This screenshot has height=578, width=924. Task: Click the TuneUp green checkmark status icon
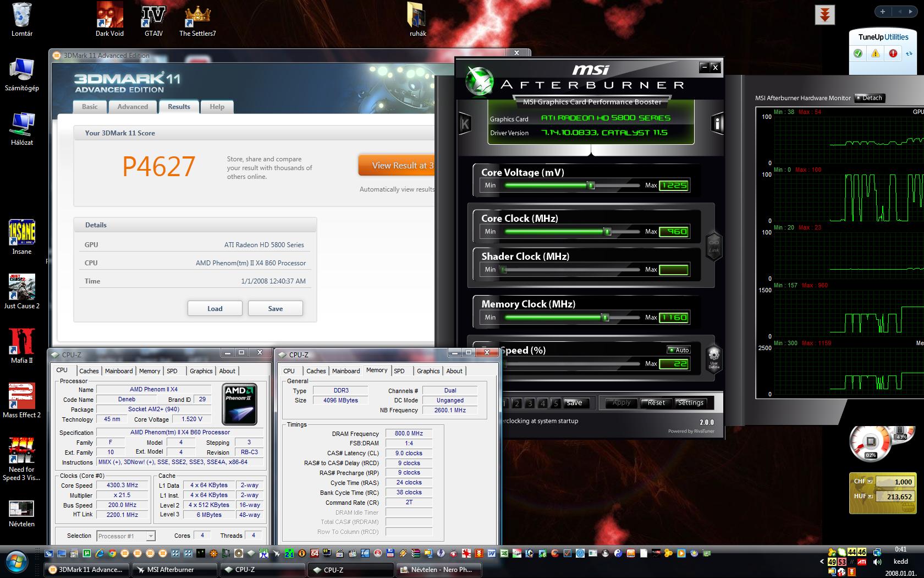[858, 53]
